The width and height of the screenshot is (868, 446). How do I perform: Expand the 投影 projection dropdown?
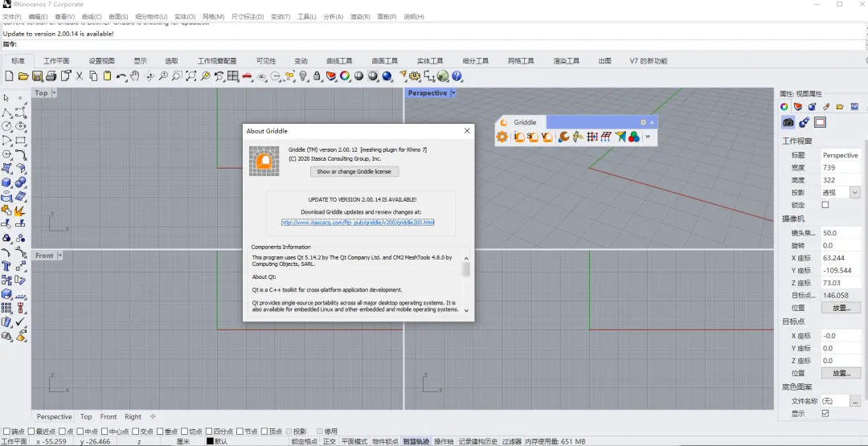coord(854,193)
